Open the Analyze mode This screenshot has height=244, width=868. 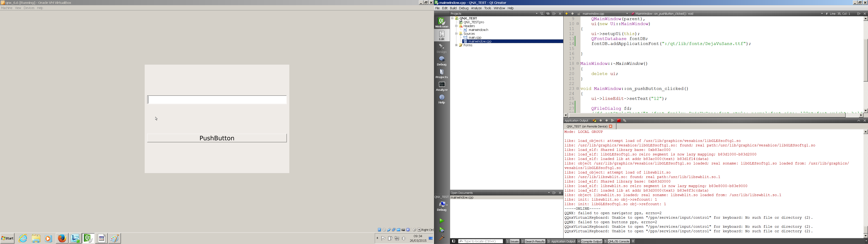(441, 87)
